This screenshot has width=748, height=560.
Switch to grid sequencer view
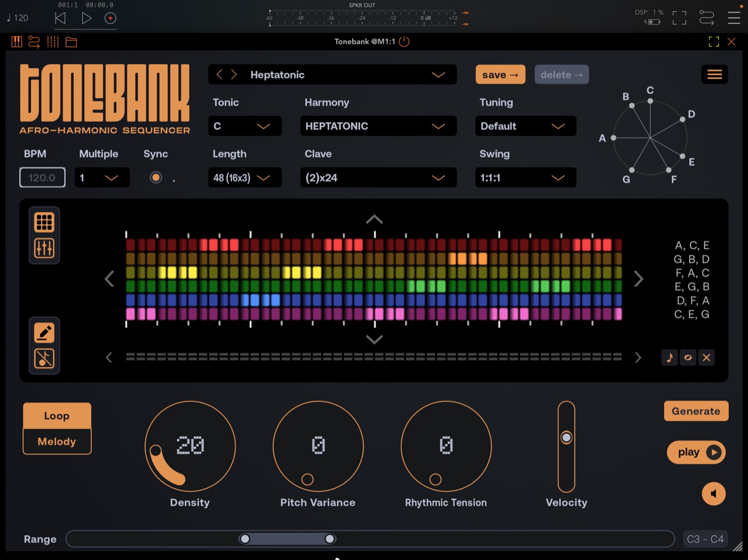44,222
